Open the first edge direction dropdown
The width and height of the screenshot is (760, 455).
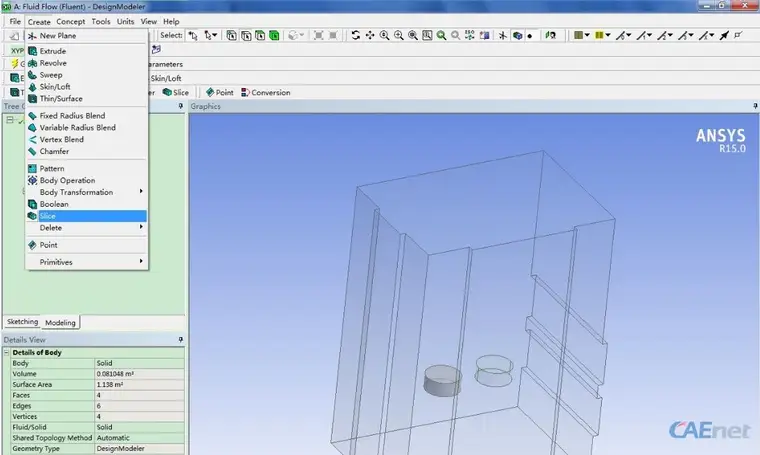[x=623, y=35]
